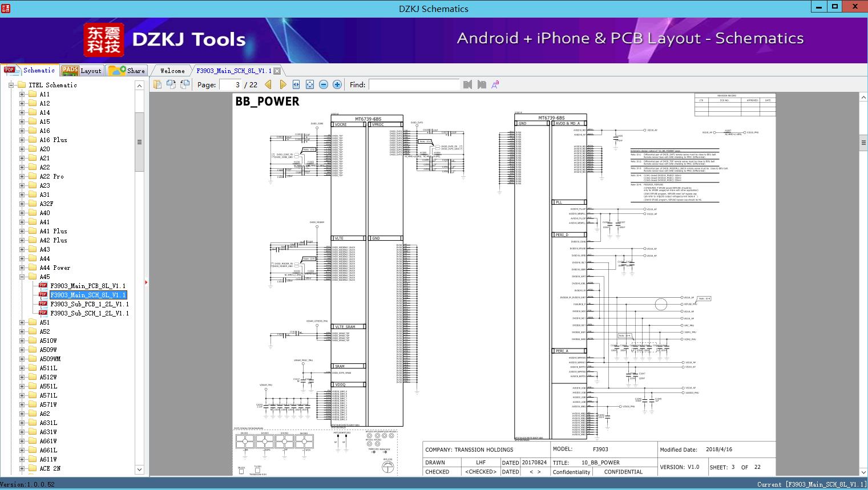The width and height of the screenshot is (868, 490).
Task: Expand the A51 folder node
Action: coord(22,322)
